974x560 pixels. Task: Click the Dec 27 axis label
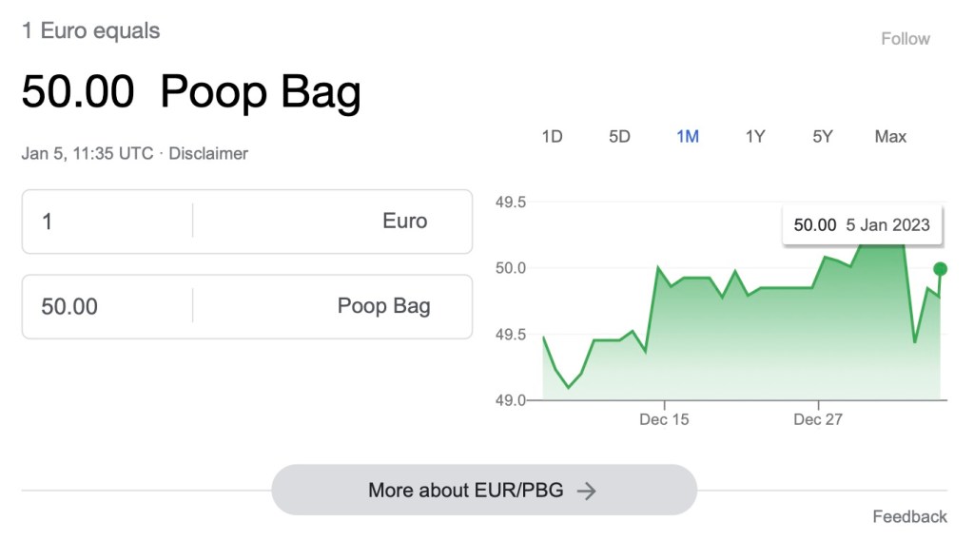tap(818, 419)
